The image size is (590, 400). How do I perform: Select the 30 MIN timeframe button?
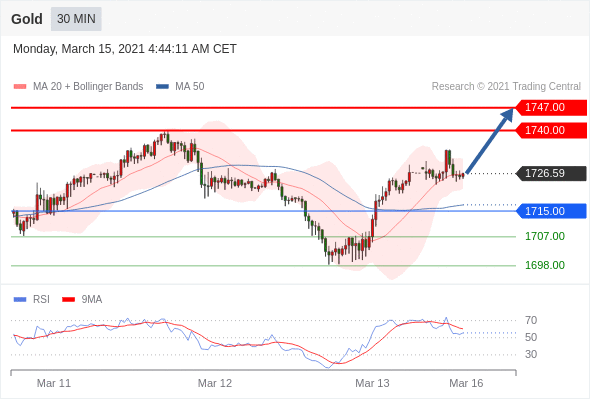[76, 19]
